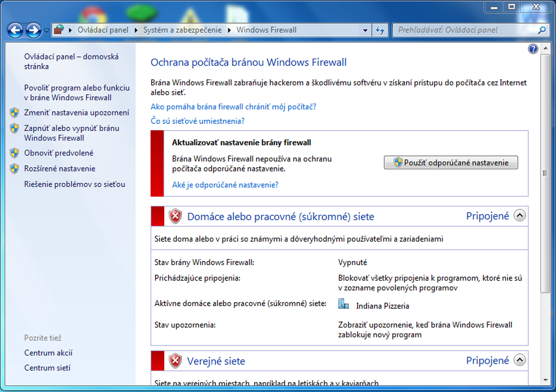Viewport: 556px width, 392px height.
Task: Click red shield icon for Verejné siete
Action: coord(175,360)
